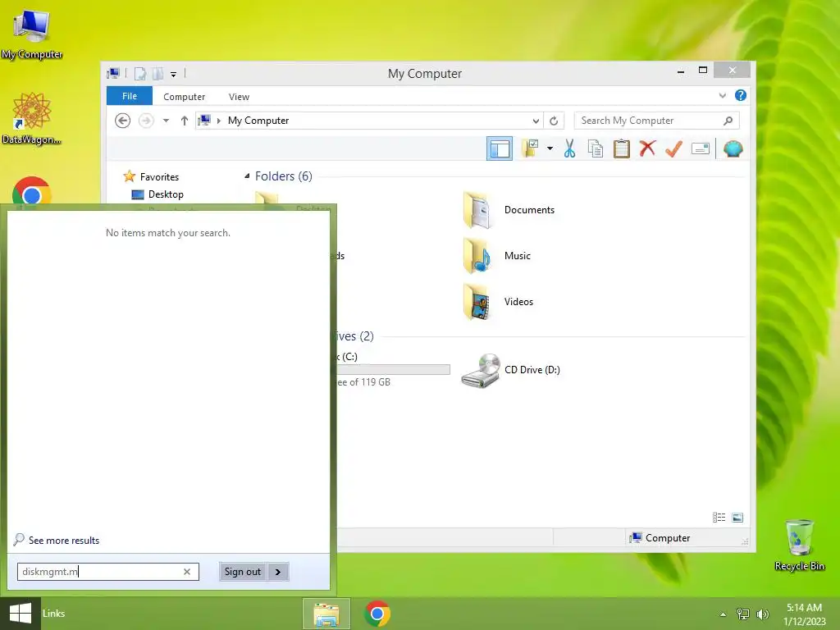840x630 pixels.
Task: Click in the My Computer address path
Action: pyautogui.click(x=258, y=121)
